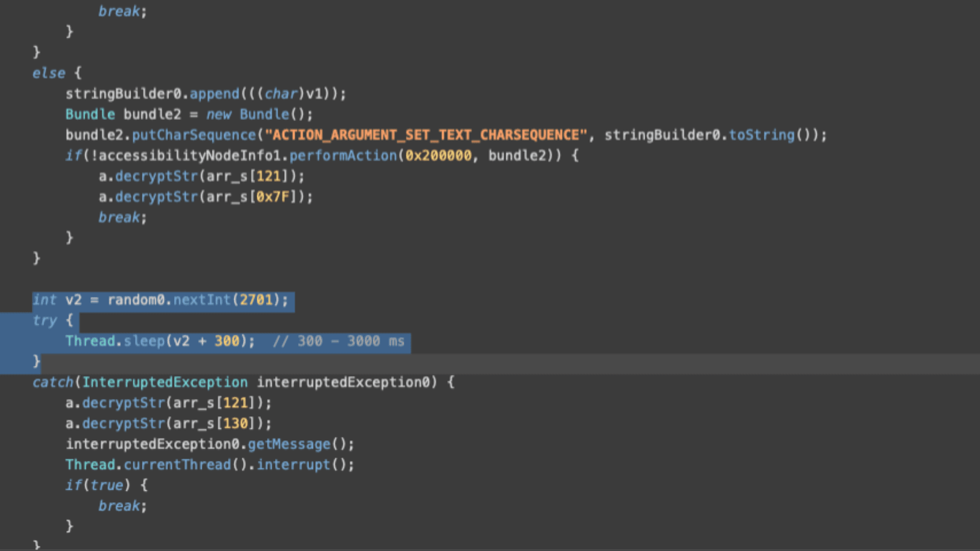Click the performAction method name
This screenshot has height=551, width=980.
click(x=343, y=156)
